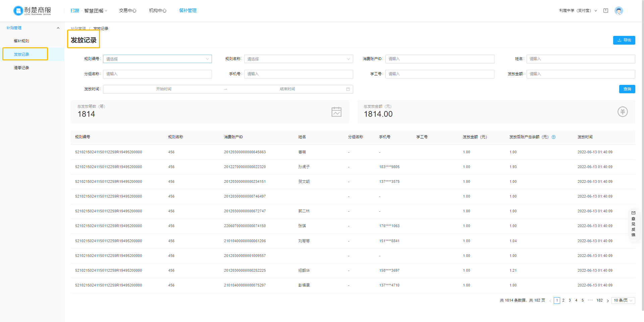Click the pagination ellipsis to jump ahead
644x322 pixels.
pyautogui.click(x=590, y=300)
